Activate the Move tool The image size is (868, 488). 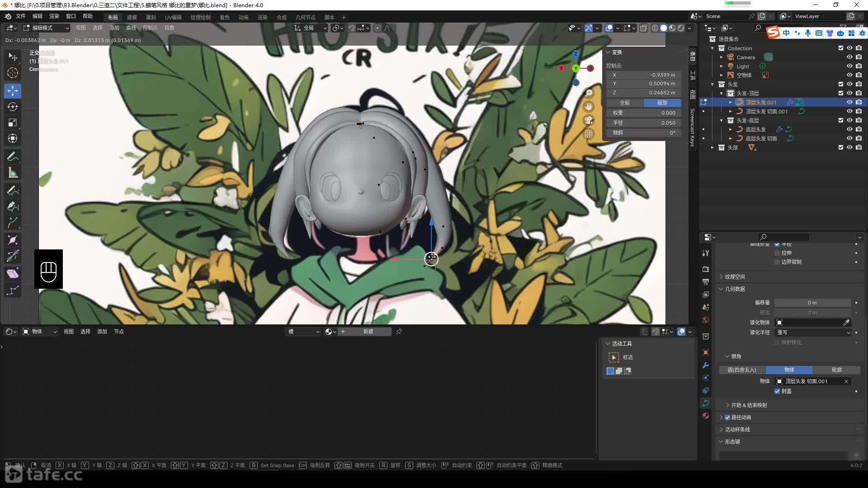[x=13, y=91]
